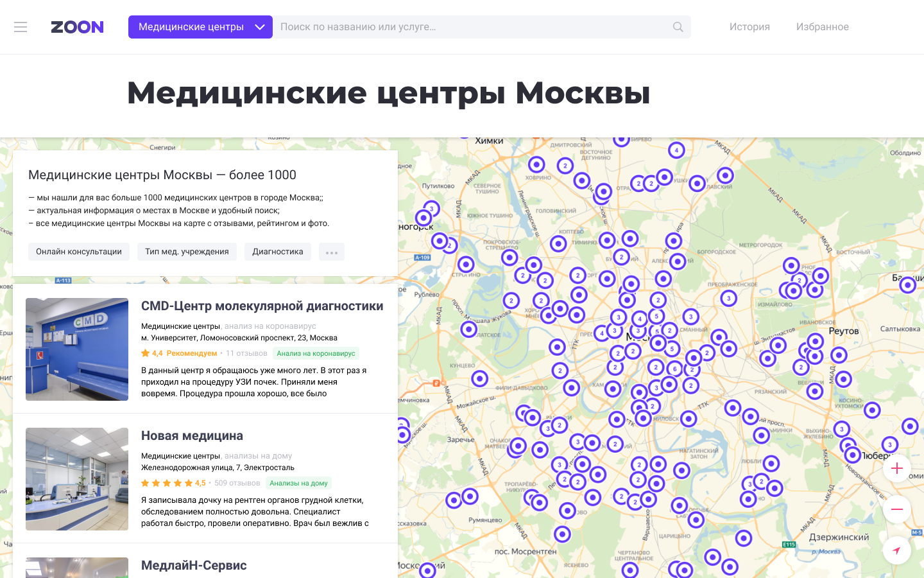This screenshot has width=924, height=578.
Task: Open the CMD center photo thumbnail
Action: point(77,349)
